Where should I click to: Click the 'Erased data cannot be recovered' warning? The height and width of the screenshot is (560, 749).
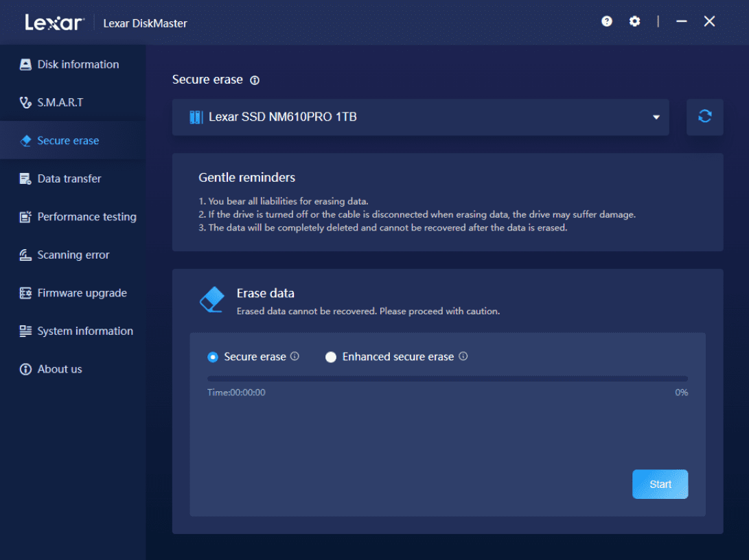click(x=368, y=312)
